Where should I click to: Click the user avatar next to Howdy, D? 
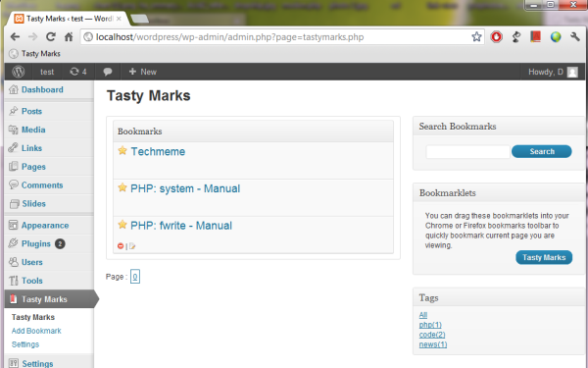pyautogui.click(x=572, y=72)
